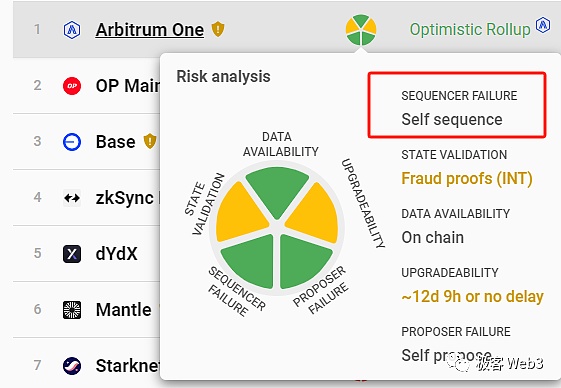Click the yellow State Validation pie slice
The width and height of the screenshot is (561, 388).
pos(240,213)
